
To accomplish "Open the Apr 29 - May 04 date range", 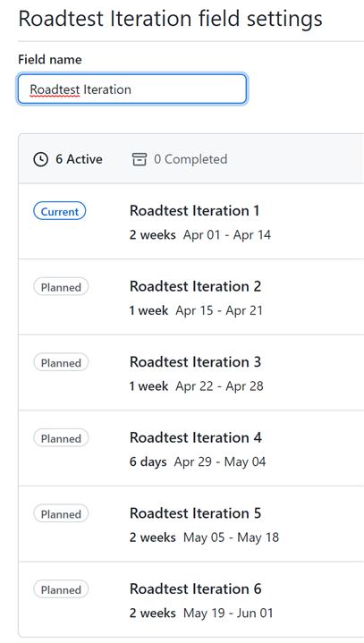I will tap(220, 461).
